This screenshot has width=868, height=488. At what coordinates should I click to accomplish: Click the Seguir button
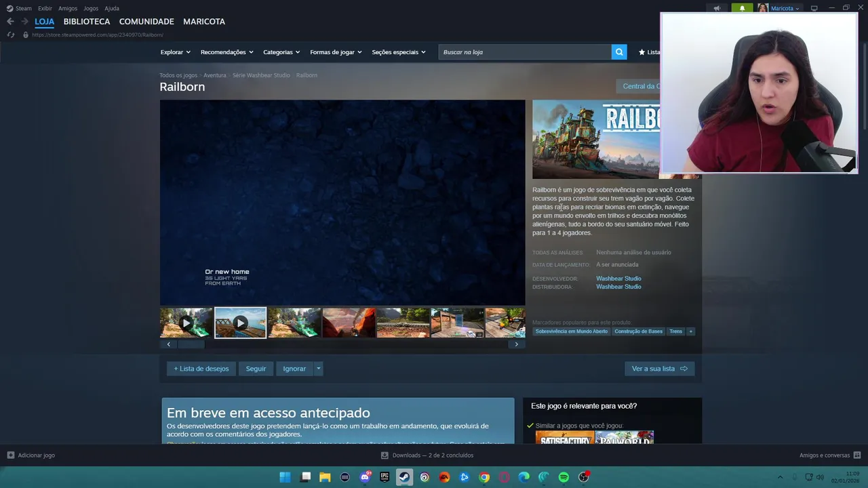(x=256, y=369)
